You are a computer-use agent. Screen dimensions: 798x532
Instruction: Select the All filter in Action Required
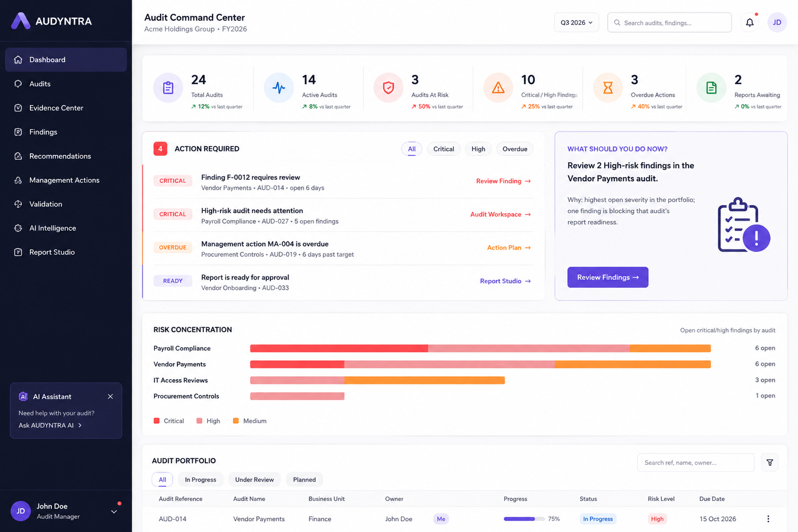tap(412, 149)
